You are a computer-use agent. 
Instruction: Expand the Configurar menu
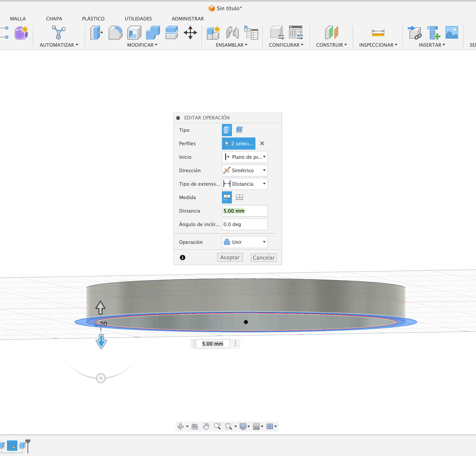pyautogui.click(x=286, y=45)
